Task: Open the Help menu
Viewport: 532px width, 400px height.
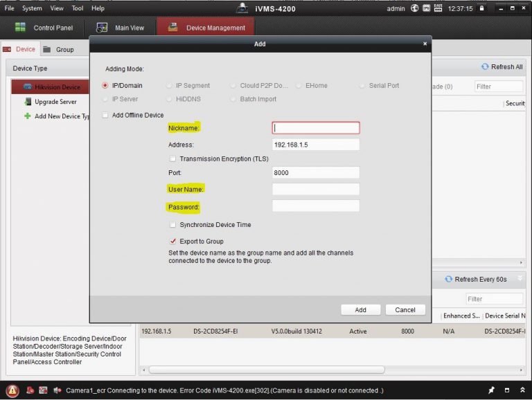Action: pos(98,8)
